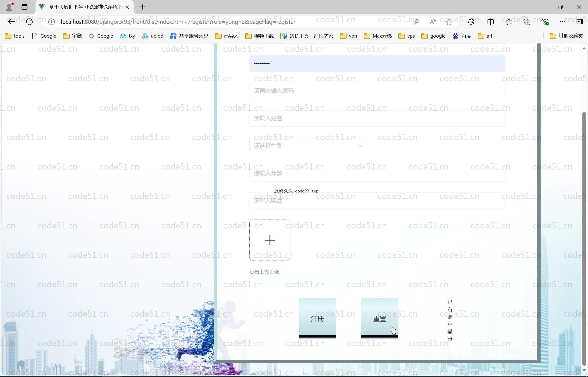Open the 共享账号密码 bookmark
588x377 pixels.
pos(189,36)
